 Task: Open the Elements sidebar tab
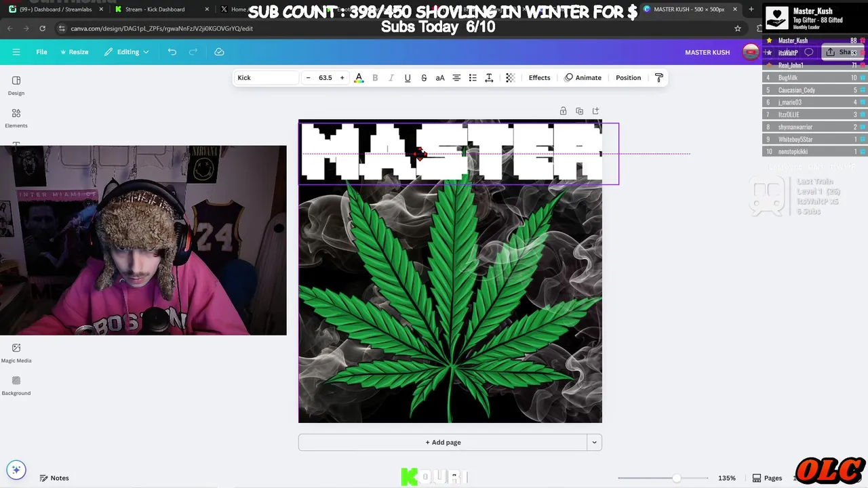pyautogui.click(x=16, y=118)
